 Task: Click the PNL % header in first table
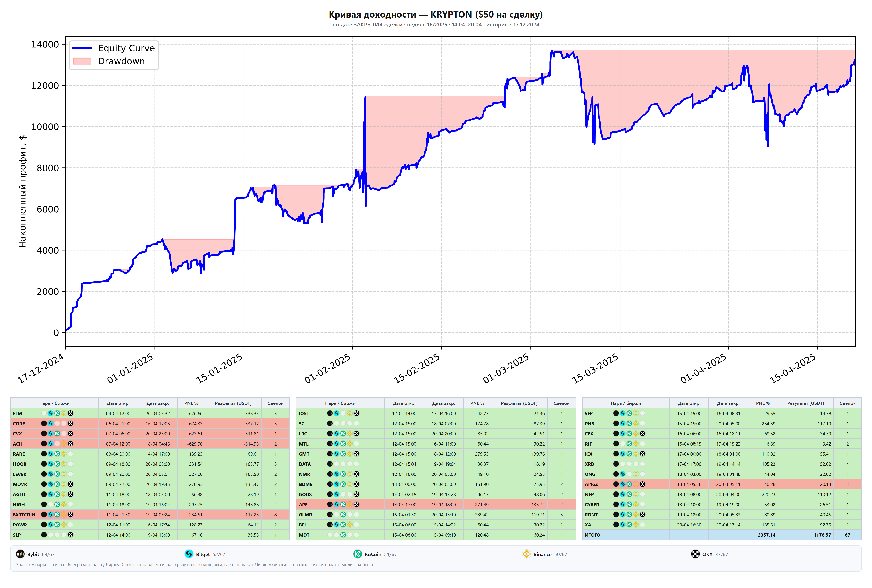[191, 403]
